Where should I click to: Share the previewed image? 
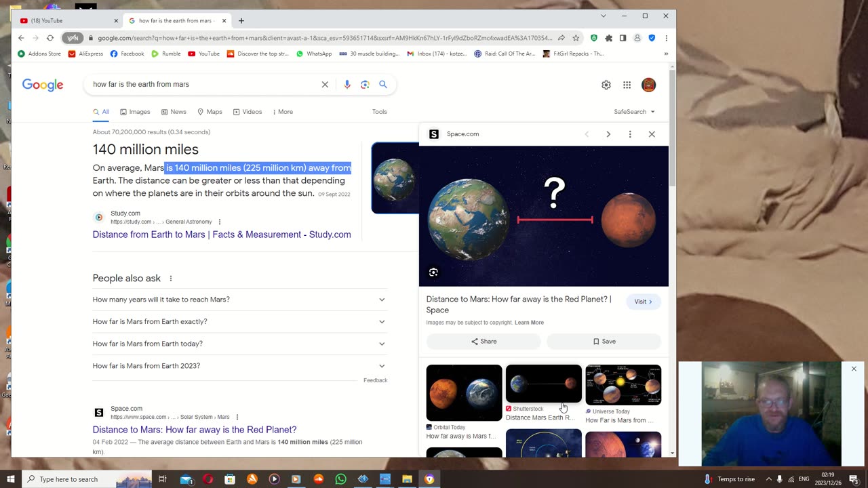click(484, 342)
